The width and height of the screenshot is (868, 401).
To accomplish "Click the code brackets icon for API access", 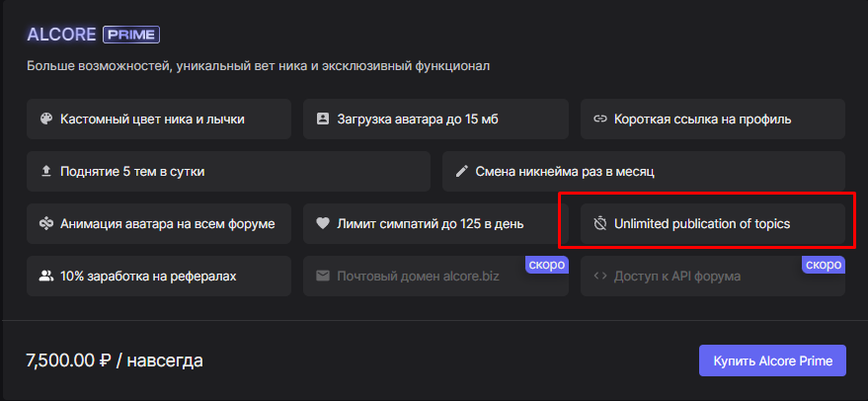I will click(x=599, y=276).
